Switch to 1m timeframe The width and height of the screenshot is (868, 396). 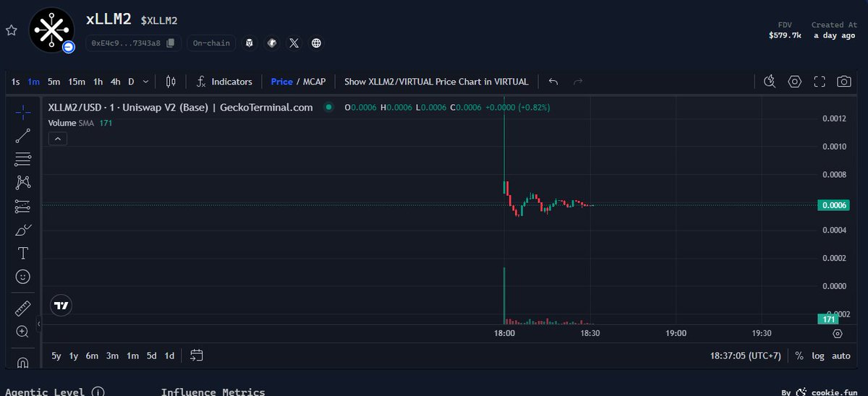click(33, 82)
